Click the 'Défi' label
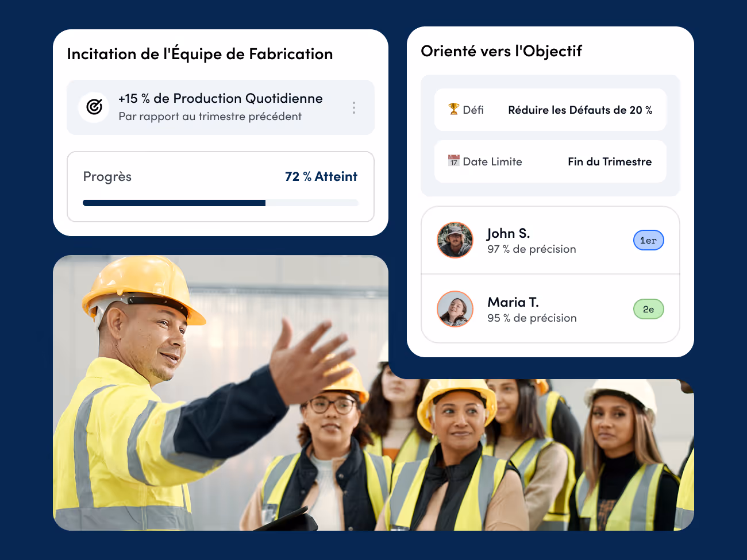Screen dimensions: 747x560 click(473, 110)
